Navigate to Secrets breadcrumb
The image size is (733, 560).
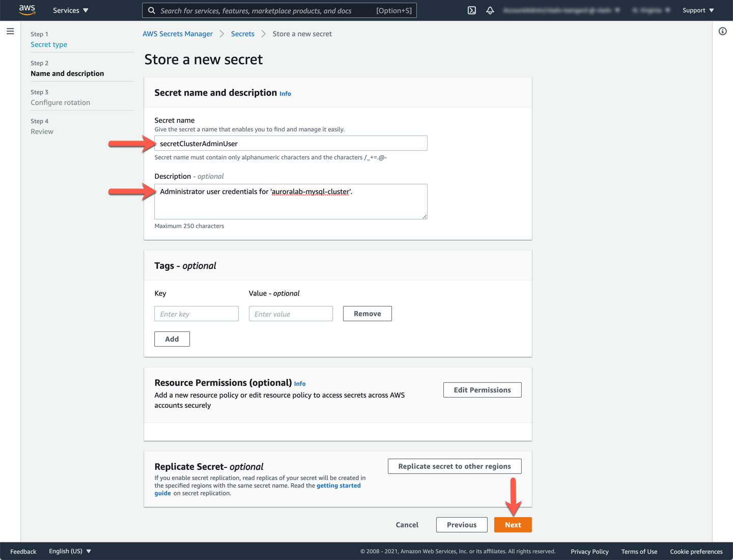click(242, 34)
